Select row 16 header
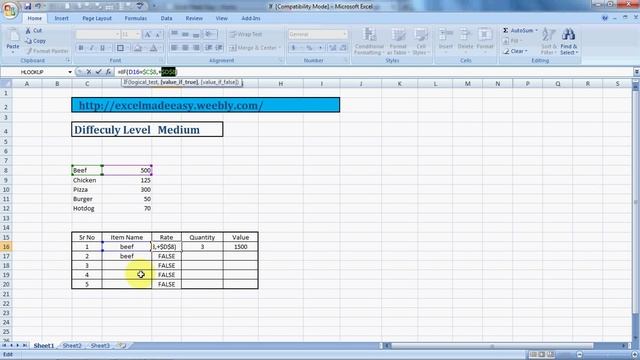This screenshot has width=640, height=360. 6,247
